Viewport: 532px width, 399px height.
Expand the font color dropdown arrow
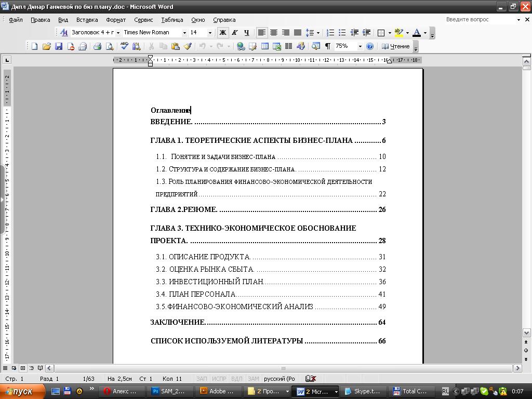coord(425,33)
